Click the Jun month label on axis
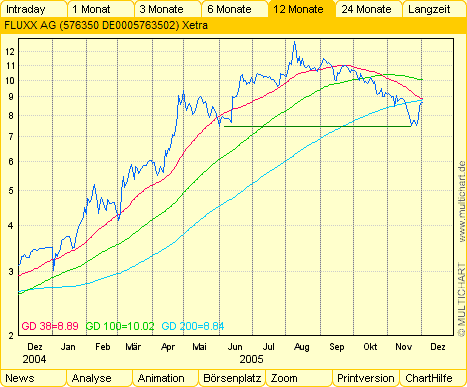Image resolution: width=467 pixels, height=387 pixels. (x=235, y=347)
